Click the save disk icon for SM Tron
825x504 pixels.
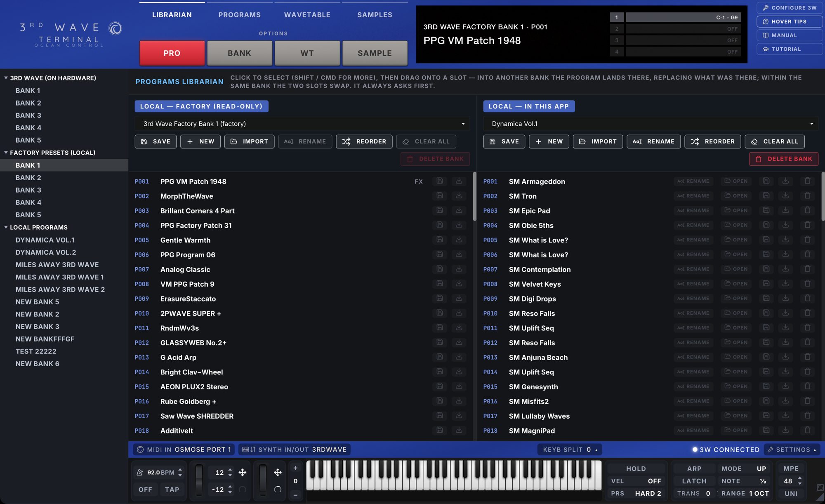(x=766, y=196)
